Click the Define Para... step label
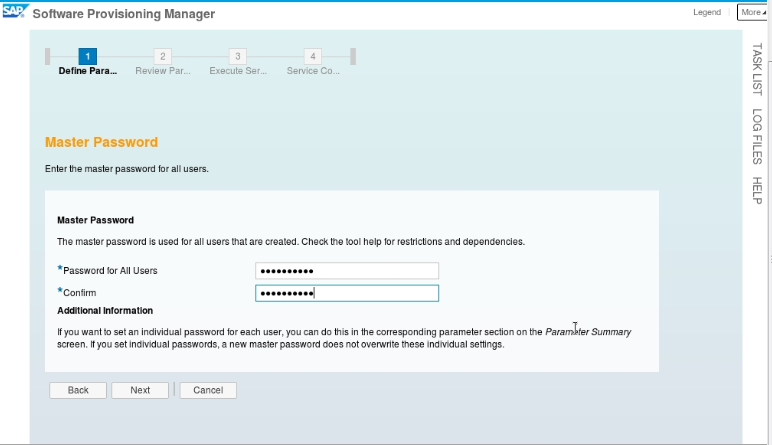The image size is (772, 445). 88,71
